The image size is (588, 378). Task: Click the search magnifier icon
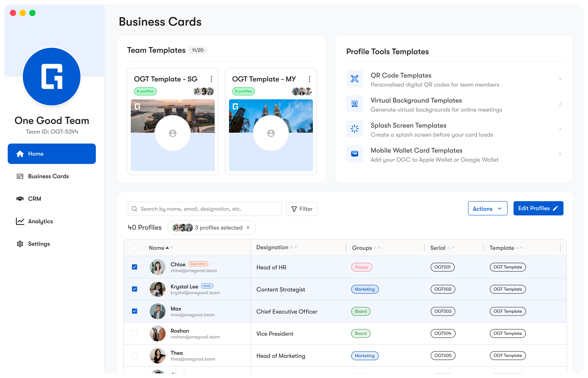pyautogui.click(x=135, y=209)
